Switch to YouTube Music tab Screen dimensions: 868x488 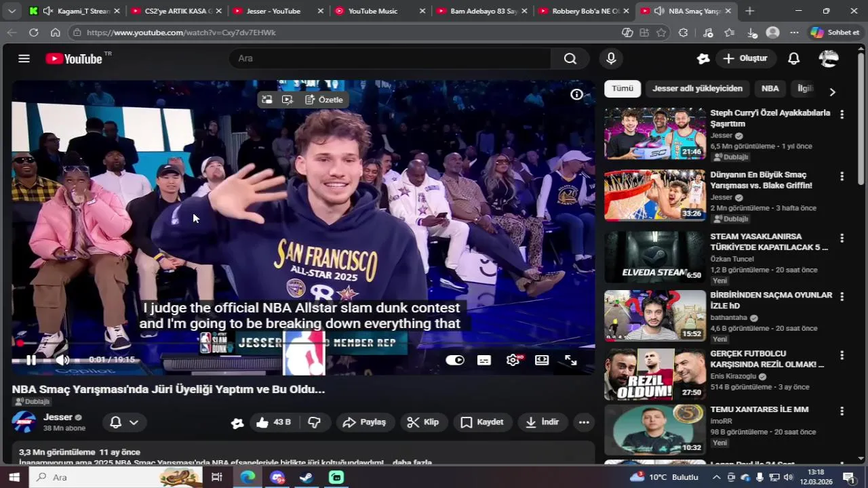[x=380, y=11]
